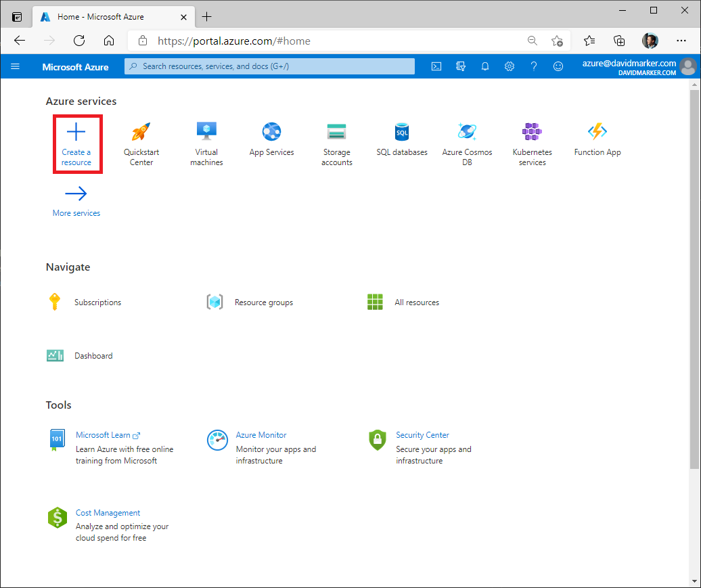Reload the page
Viewport: 701px width, 588px height.
(x=79, y=41)
